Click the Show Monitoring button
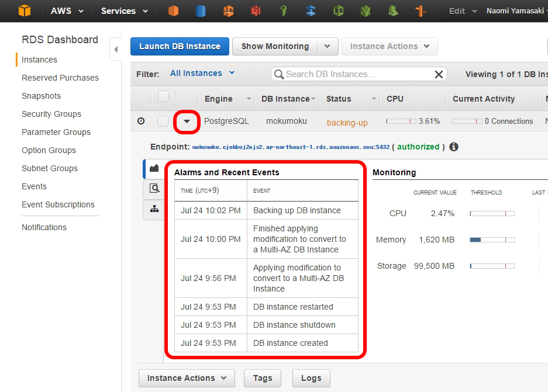This screenshot has width=548, height=392. (275, 46)
